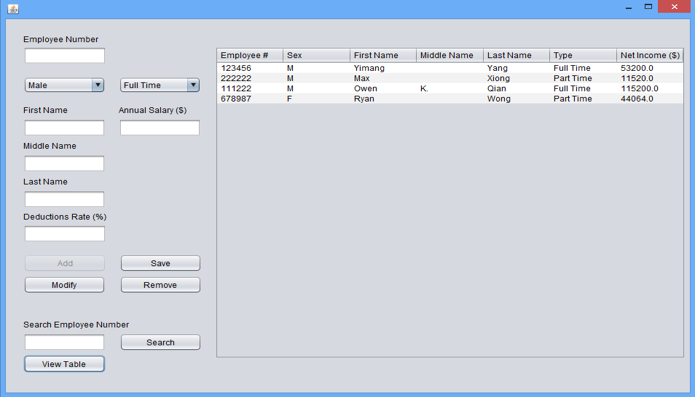Click the net income cell 115200.0
Image resolution: width=695 pixels, height=397 pixels.
click(650, 88)
